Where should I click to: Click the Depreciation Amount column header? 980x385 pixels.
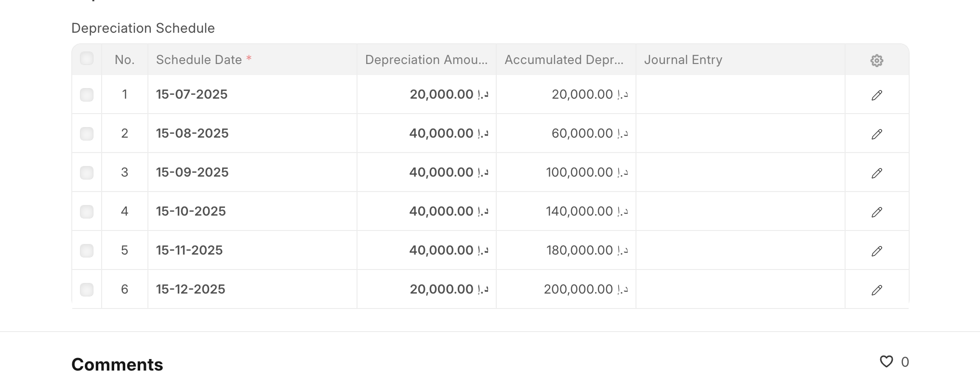(x=426, y=60)
